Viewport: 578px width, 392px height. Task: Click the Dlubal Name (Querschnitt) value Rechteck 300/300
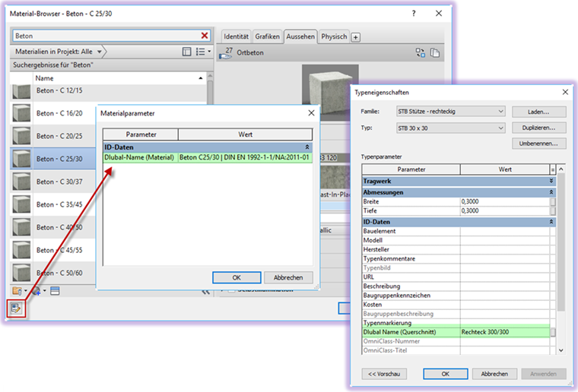(x=504, y=332)
